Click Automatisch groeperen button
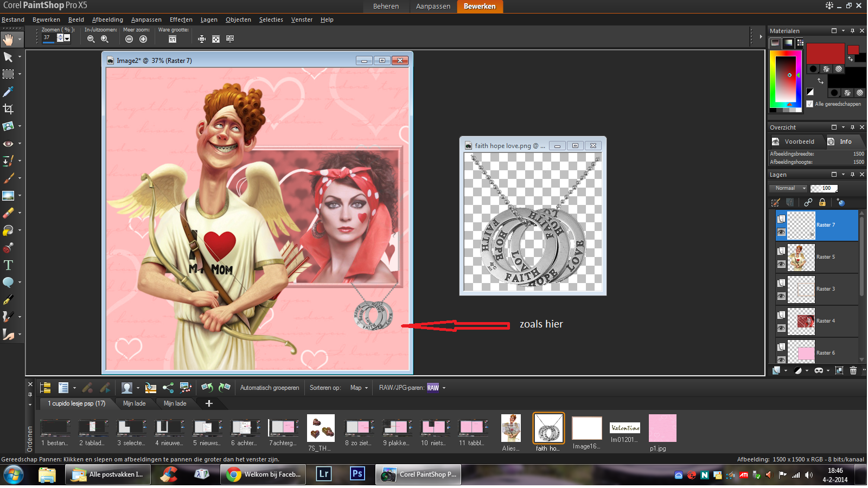Viewport: 868px width, 488px height. coord(270,388)
